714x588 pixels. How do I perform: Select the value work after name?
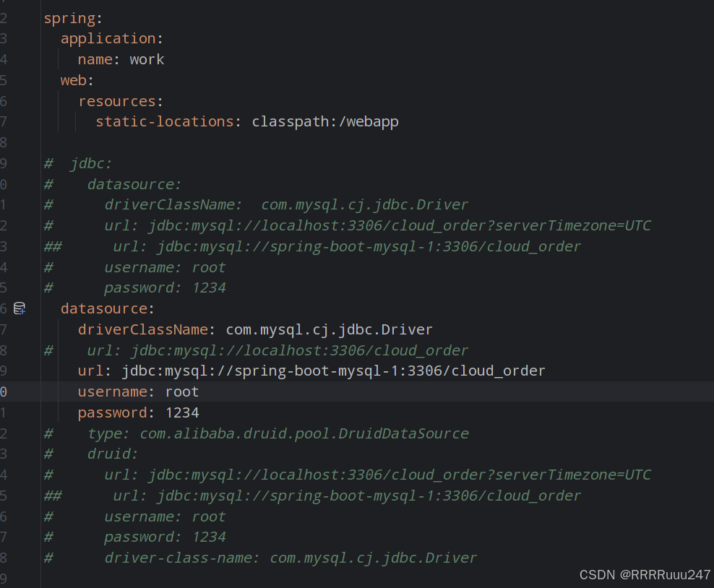pos(147,59)
